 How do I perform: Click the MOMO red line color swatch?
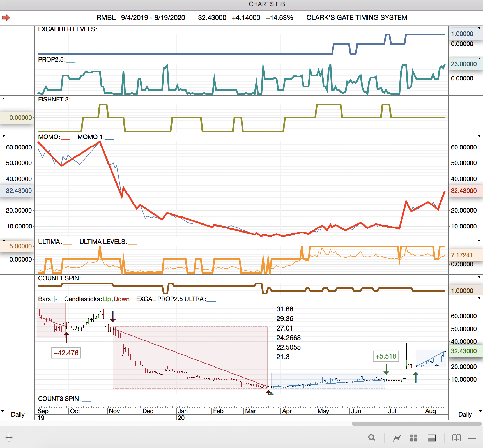pyautogui.click(x=65, y=139)
